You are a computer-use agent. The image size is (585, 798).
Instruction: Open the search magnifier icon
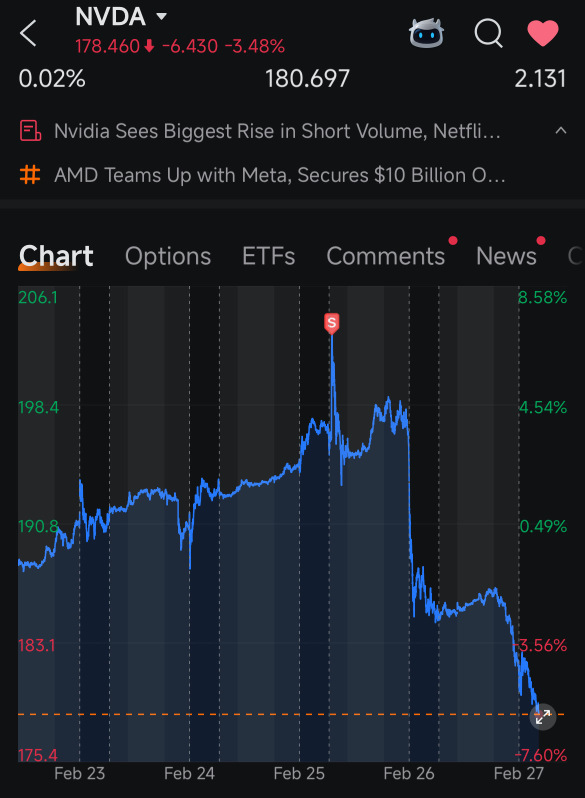point(488,34)
